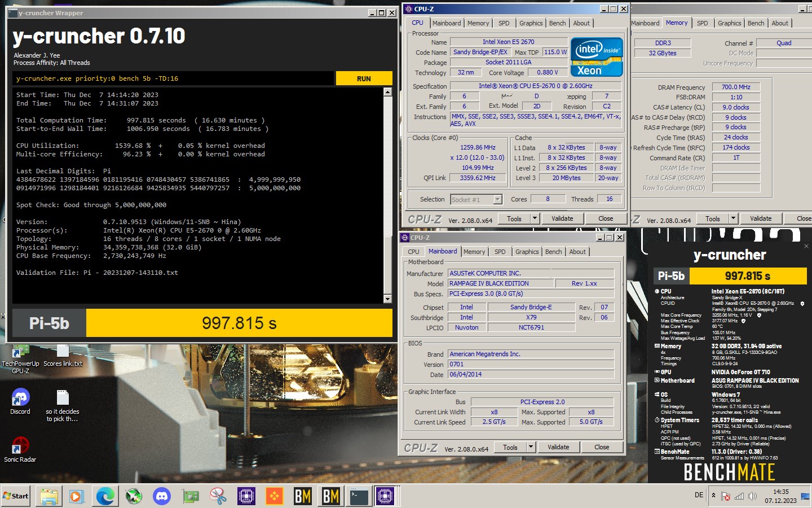Launch Windows Media Player from the taskbar

pos(76,496)
